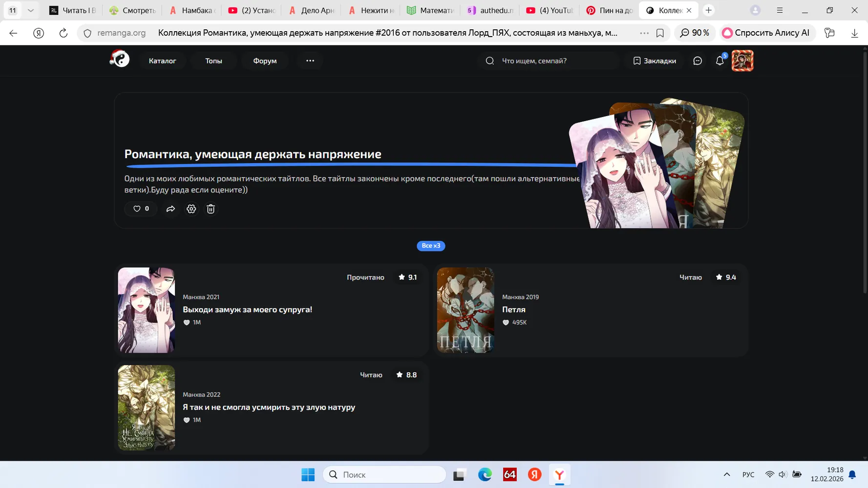
Task: Share the collection via arrow icon
Action: [x=170, y=209]
